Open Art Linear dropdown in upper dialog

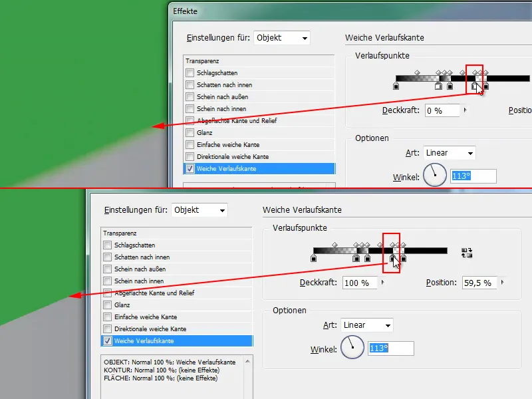pos(450,153)
